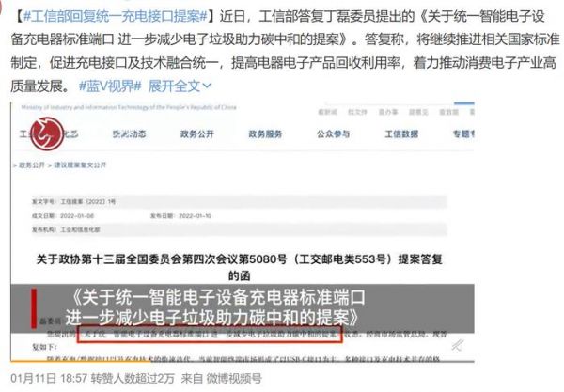
Task: Select the 政务公开 navigation tab
Action: (197, 134)
